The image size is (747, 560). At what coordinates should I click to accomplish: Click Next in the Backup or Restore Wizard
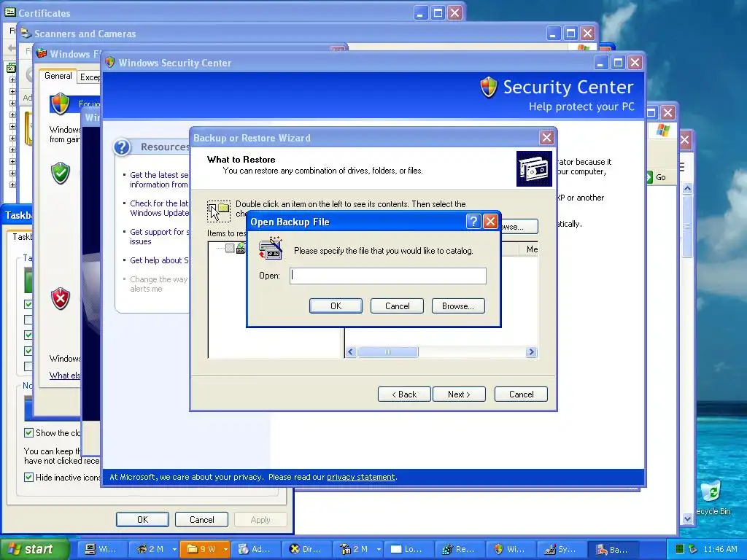tap(459, 394)
